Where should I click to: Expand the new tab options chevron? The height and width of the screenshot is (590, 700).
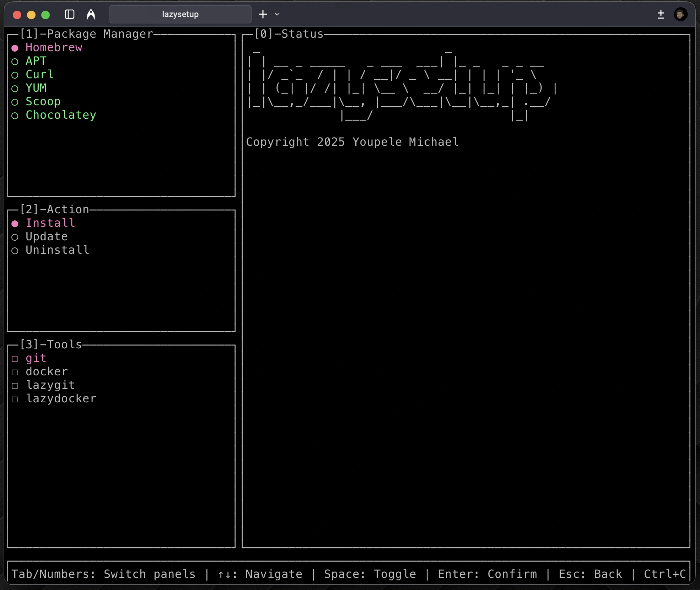277,14
